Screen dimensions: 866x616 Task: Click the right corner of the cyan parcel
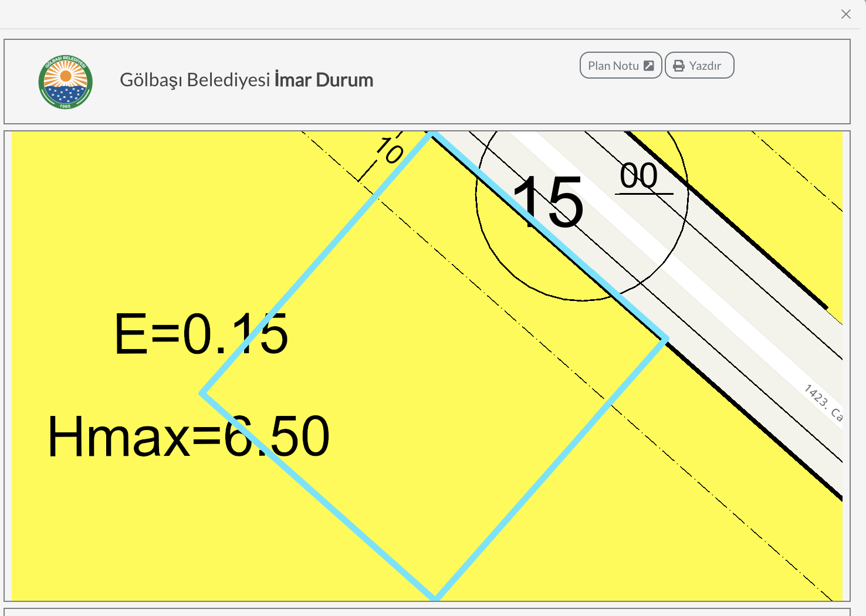click(x=667, y=338)
